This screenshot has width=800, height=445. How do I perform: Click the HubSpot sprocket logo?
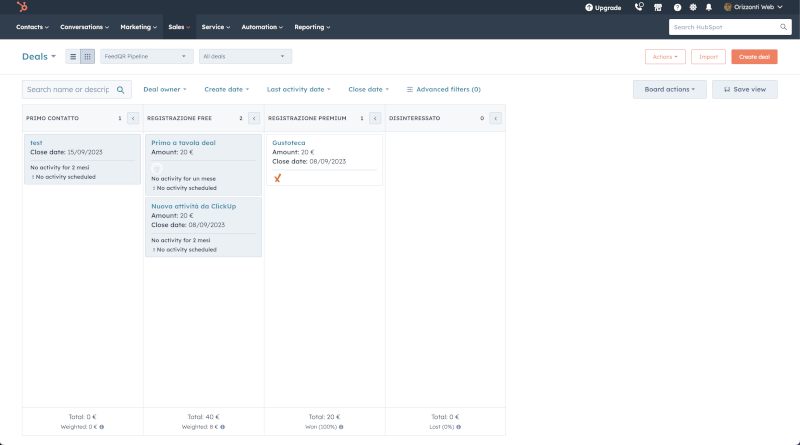22,7
